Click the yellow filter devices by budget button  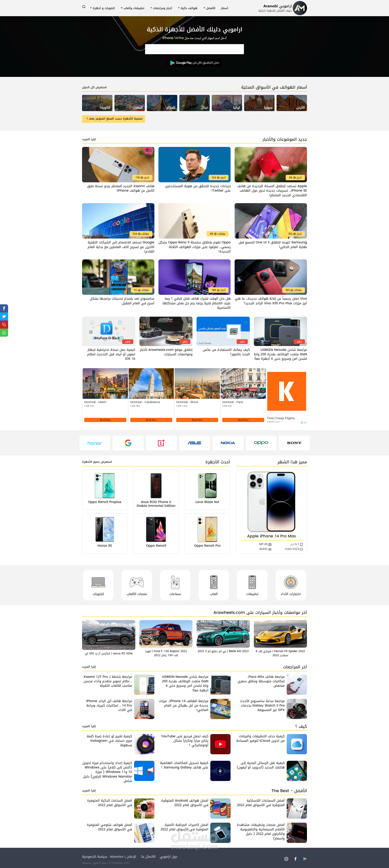(113, 119)
